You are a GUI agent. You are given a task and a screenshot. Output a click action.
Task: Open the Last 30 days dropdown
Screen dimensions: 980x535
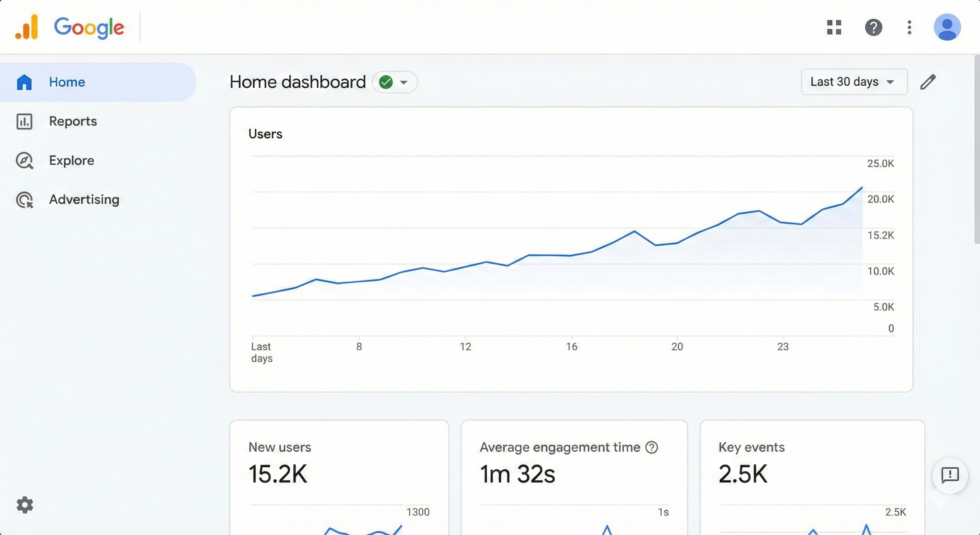(x=854, y=82)
